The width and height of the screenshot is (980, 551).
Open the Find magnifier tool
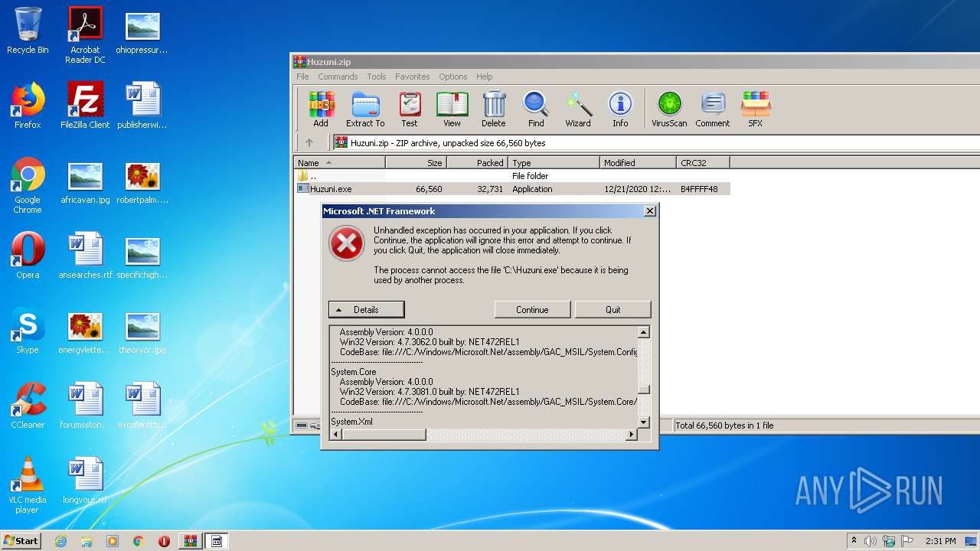tap(536, 109)
